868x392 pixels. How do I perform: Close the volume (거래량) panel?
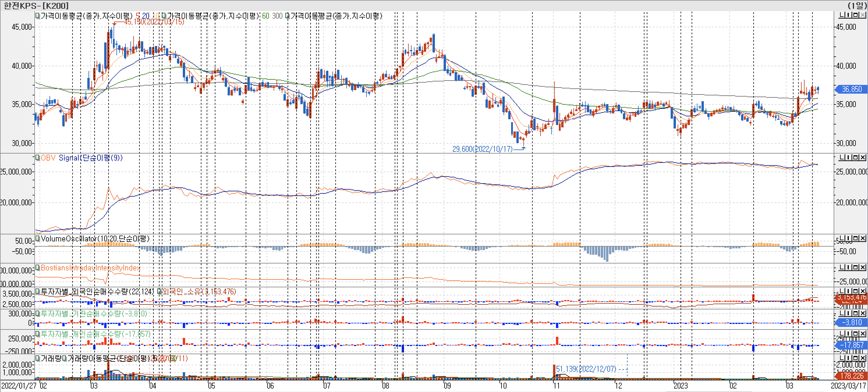coord(862,358)
